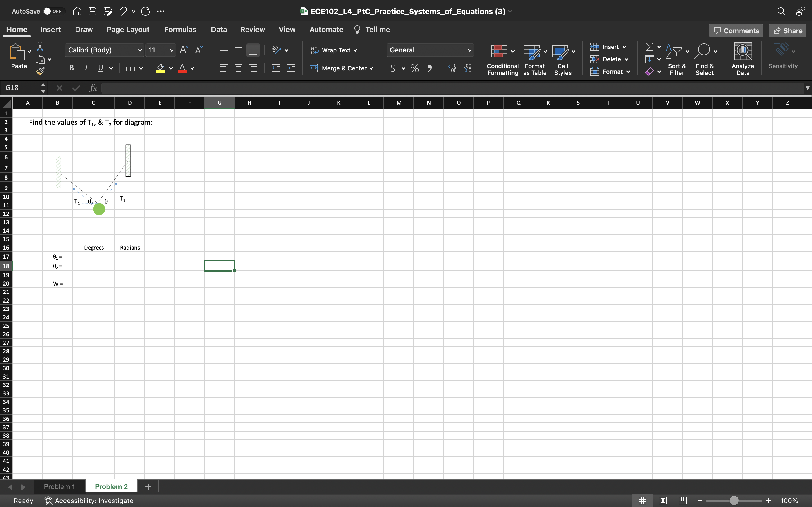Select the font size dropdown field
The width and height of the screenshot is (812, 507).
(160, 50)
